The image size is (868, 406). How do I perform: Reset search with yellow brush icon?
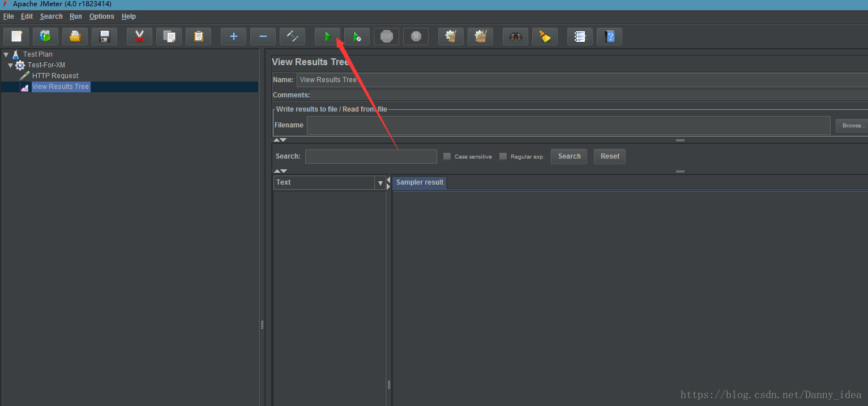click(x=545, y=36)
